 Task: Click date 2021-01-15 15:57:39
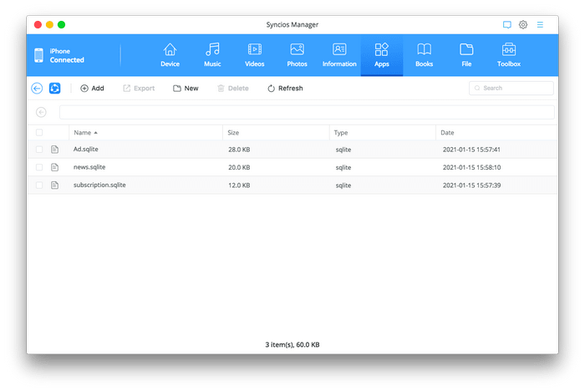pos(471,186)
